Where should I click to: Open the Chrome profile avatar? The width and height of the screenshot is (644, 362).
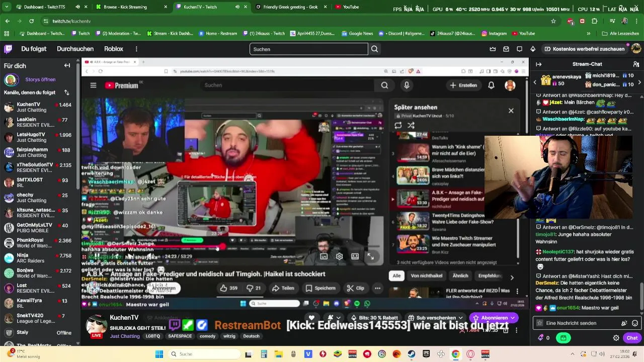click(624, 21)
